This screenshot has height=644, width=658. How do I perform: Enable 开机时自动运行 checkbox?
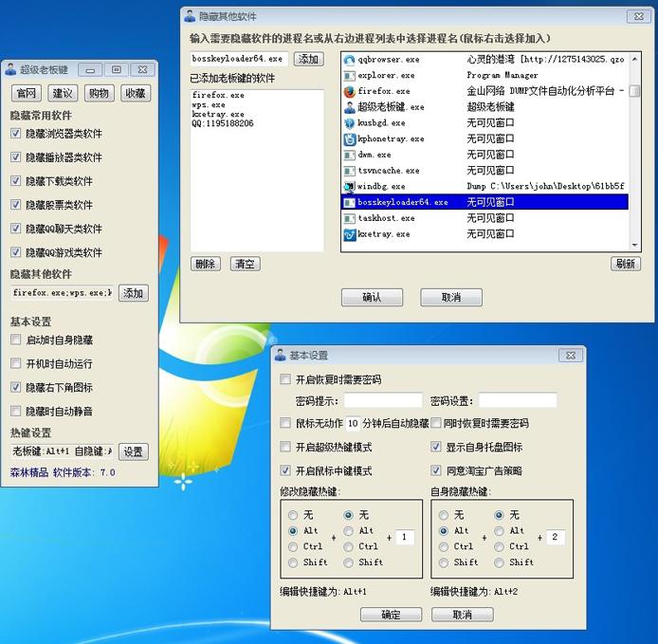pyautogui.click(x=15, y=363)
